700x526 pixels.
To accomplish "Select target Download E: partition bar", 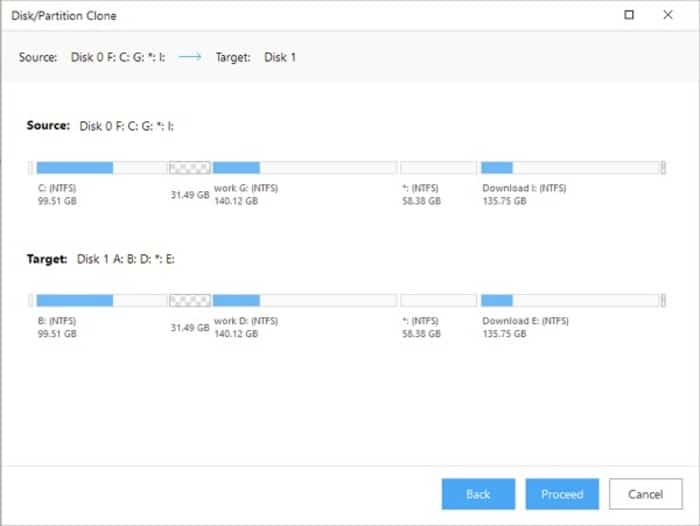I will click(570, 301).
